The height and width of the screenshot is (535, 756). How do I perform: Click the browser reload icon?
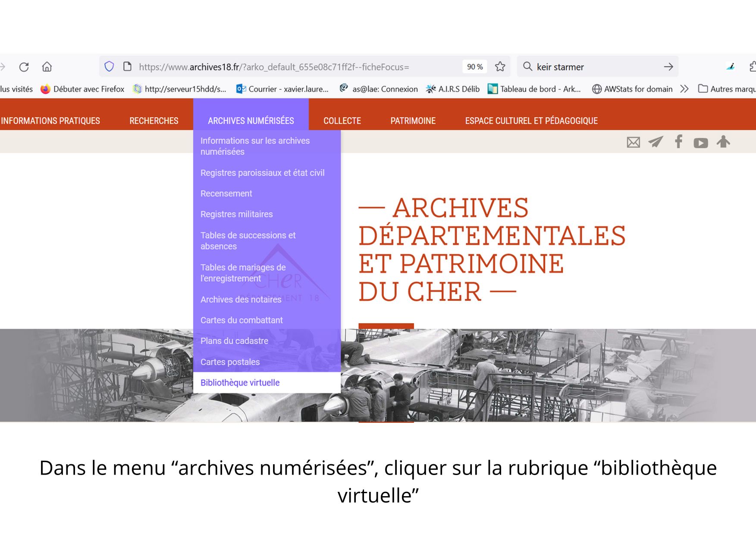tap(24, 67)
